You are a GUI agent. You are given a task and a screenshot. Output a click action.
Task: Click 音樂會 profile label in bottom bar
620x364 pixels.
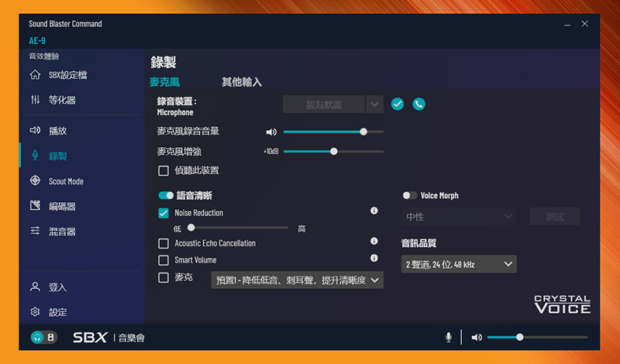[132, 338]
